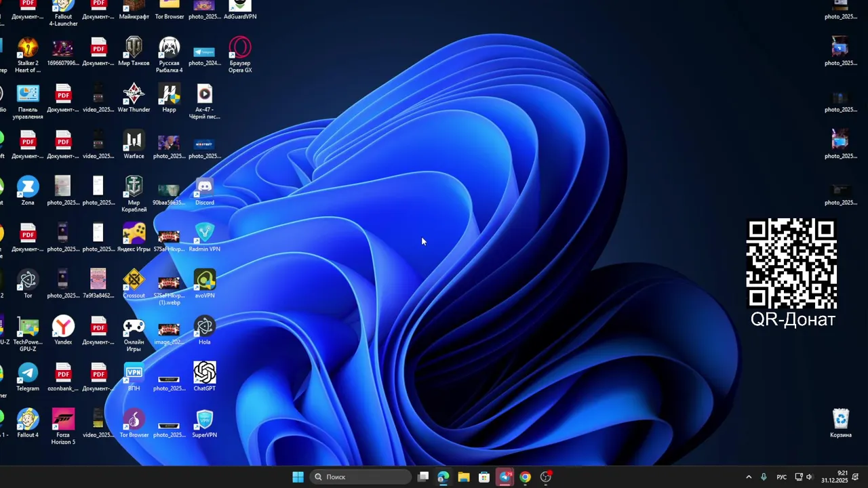Select the Happ desktop shortcut
The width and height of the screenshot is (868, 488).
pyautogui.click(x=169, y=98)
